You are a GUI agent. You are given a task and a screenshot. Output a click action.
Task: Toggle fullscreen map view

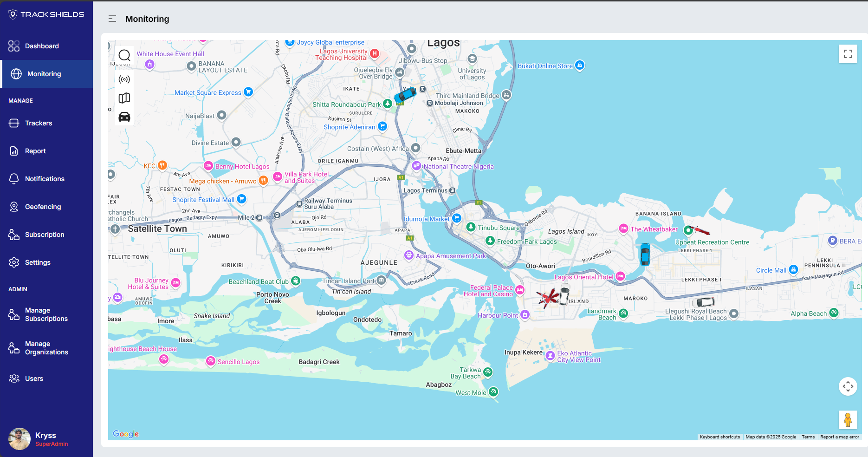point(848,54)
